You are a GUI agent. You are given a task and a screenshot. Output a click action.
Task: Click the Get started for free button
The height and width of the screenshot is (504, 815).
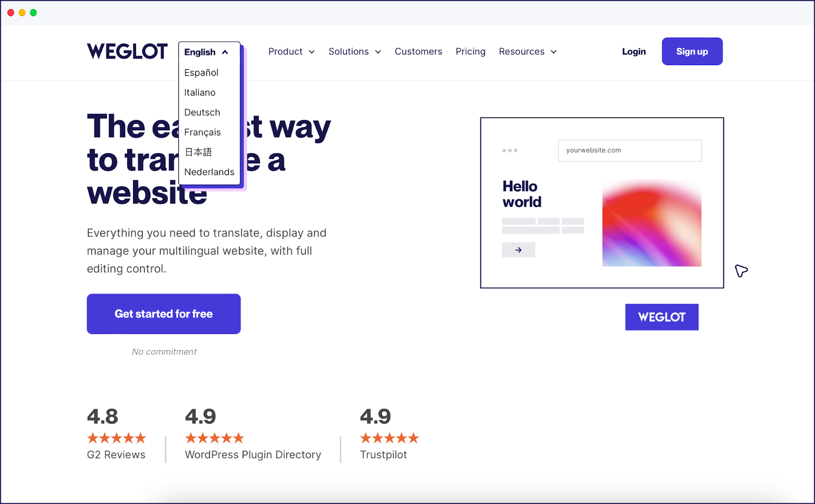coord(163,314)
